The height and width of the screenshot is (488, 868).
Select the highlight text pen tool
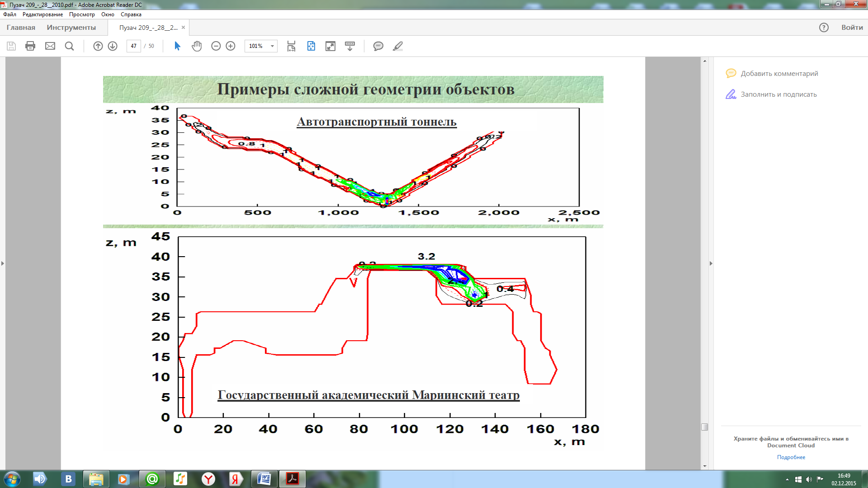coord(398,46)
